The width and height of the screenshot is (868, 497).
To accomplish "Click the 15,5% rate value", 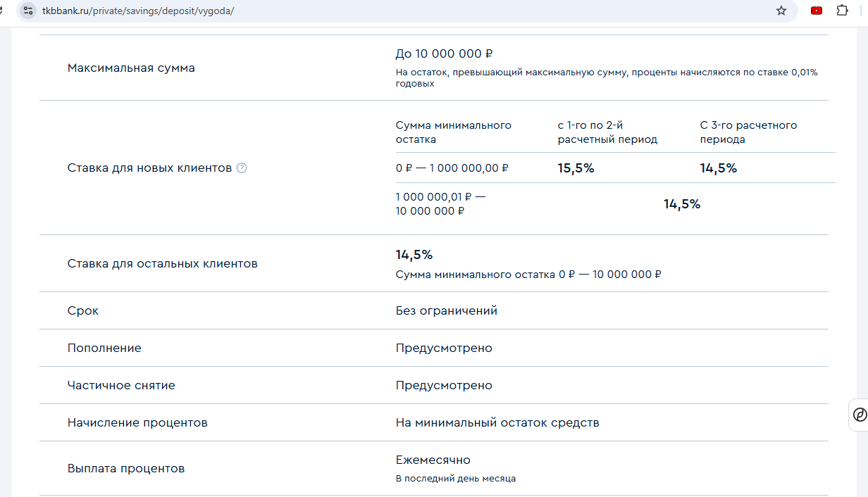I will click(576, 168).
